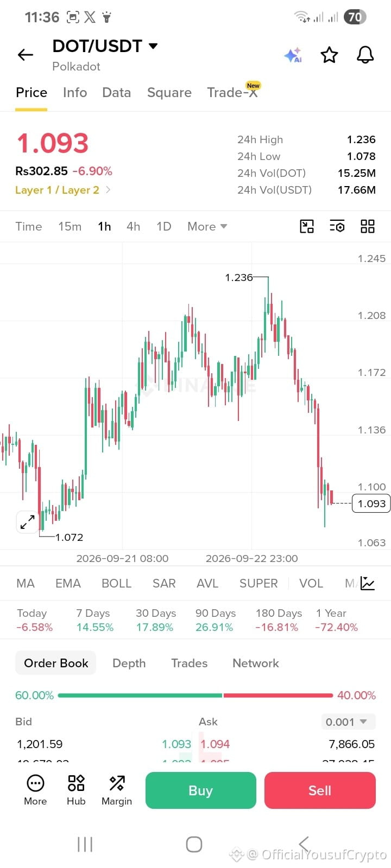
Task: Open price alert bell icon
Action: coord(365,55)
